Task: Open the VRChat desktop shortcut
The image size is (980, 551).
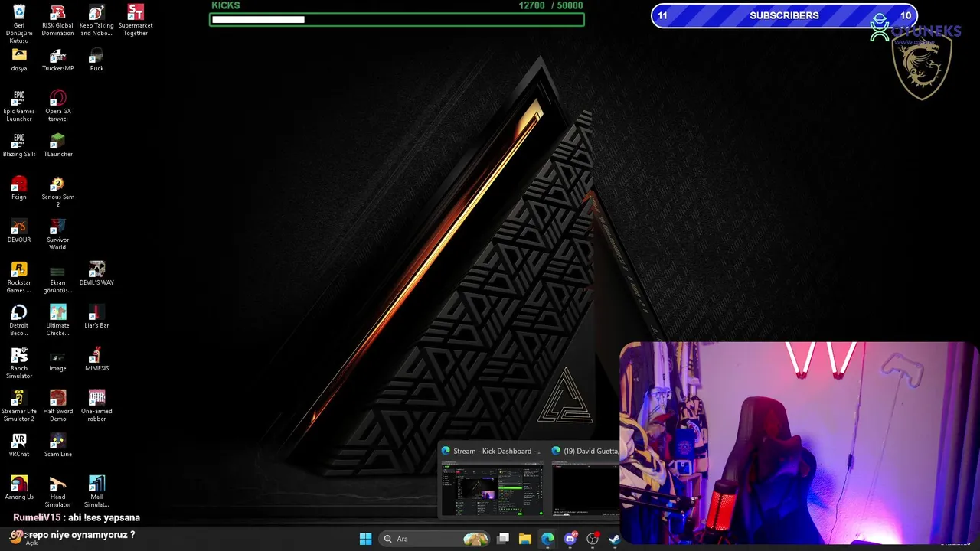Action: [x=19, y=445]
